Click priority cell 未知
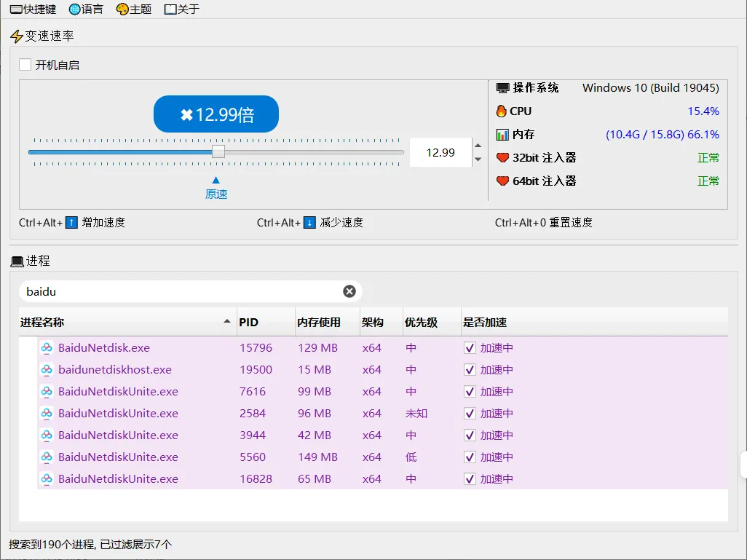 click(x=416, y=414)
